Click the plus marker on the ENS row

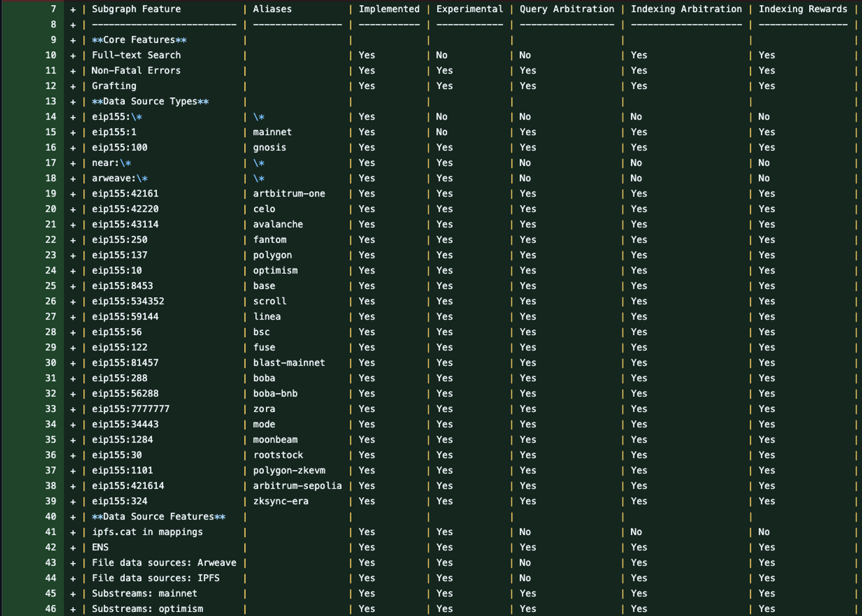[x=73, y=547]
